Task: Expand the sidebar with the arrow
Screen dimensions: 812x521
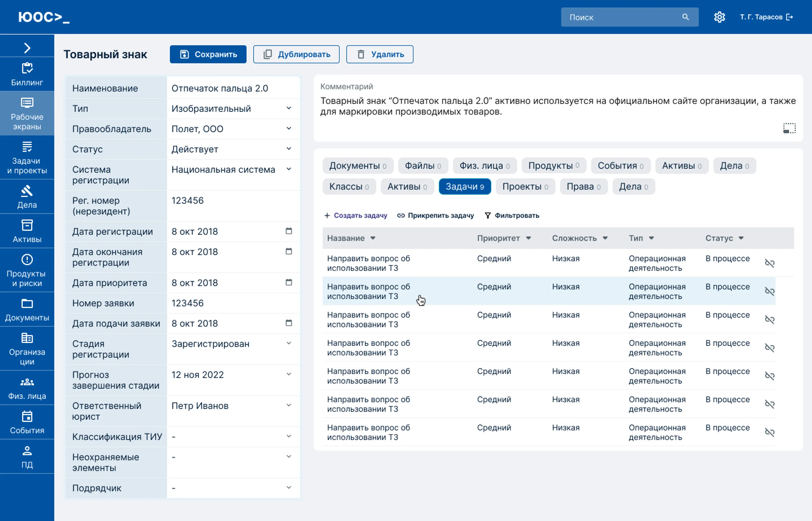Action: (27, 48)
